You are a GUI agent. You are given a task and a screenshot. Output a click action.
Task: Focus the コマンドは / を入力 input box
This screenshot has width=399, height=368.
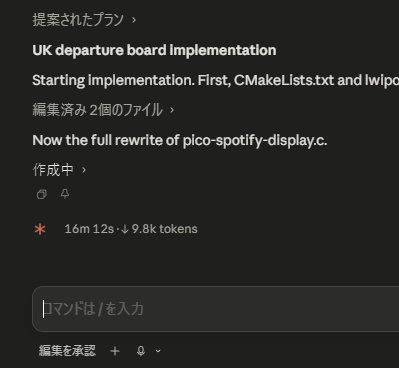coord(216,309)
